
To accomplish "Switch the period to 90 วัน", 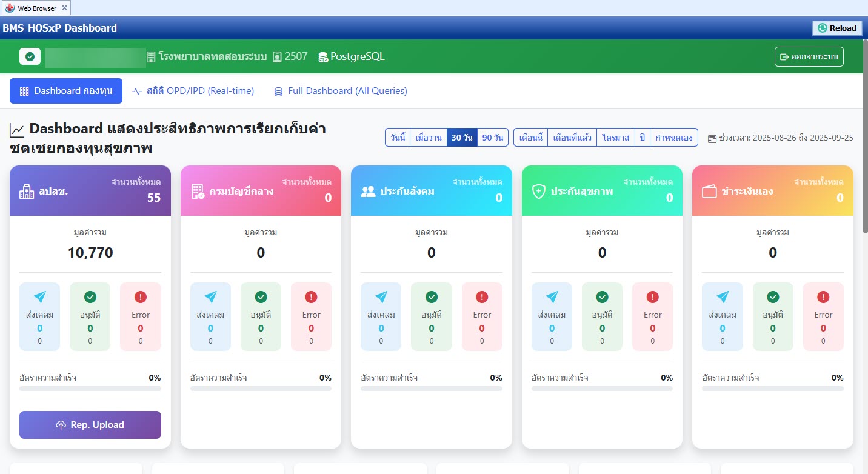I will (492, 137).
